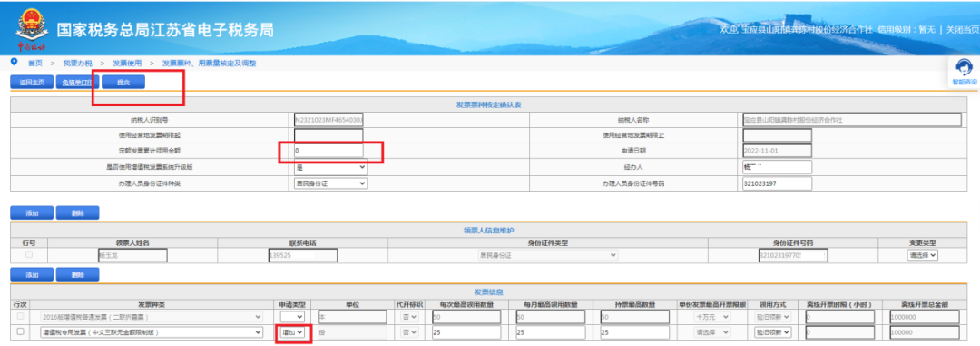Focus the 纳税人识别号 field
This screenshot has width=980, height=346.
(328, 120)
